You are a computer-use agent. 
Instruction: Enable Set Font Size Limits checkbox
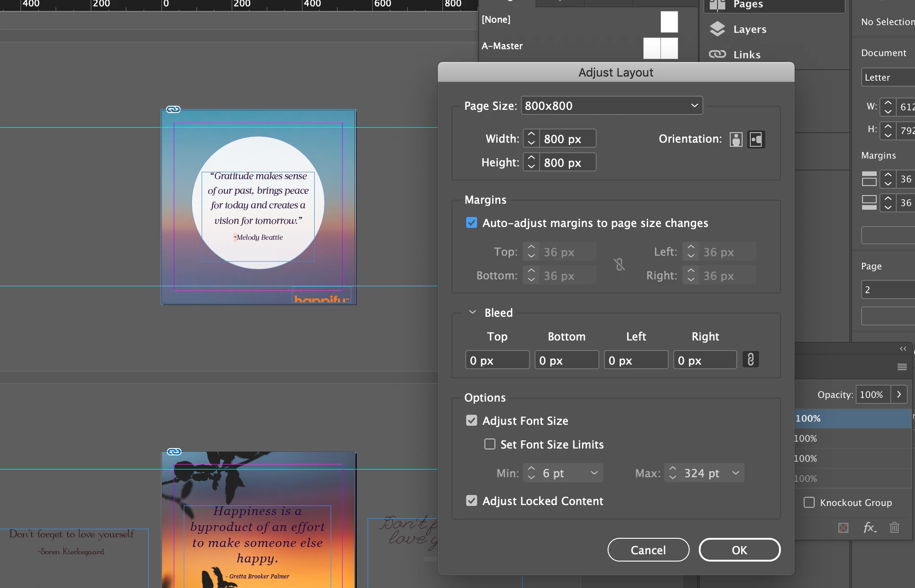tap(490, 444)
